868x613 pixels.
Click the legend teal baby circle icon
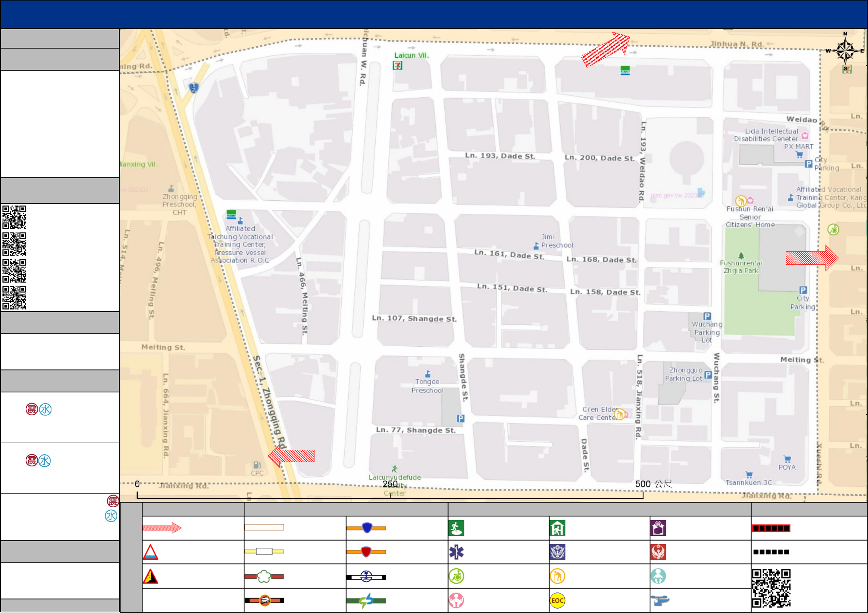[x=658, y=576]
